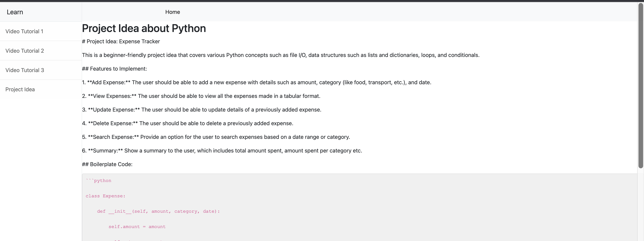Select Video Tutorial 2 sidebar item
The image size is (644, 241).
[x=24, y=51]
